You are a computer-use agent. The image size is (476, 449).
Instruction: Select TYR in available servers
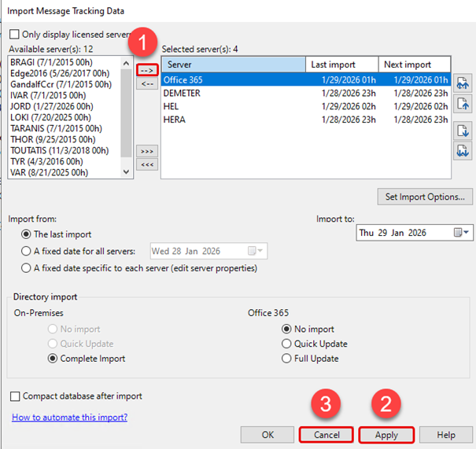pyautogui.click(x=65, y=161)
